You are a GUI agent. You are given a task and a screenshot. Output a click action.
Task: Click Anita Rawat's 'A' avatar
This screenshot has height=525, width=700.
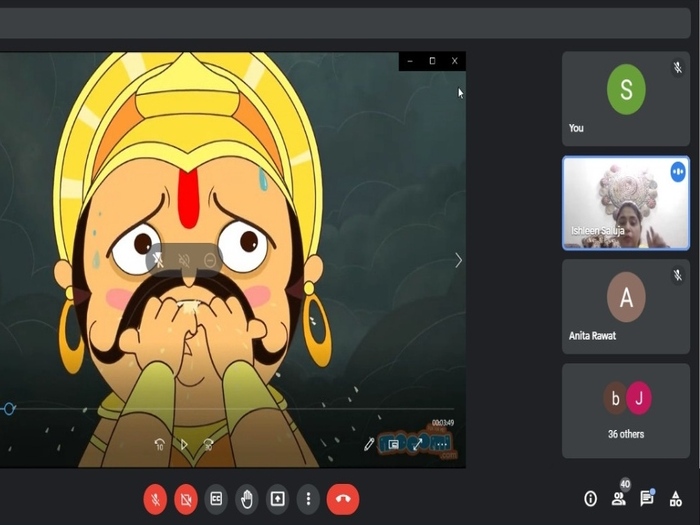click(x=626, y=297)
